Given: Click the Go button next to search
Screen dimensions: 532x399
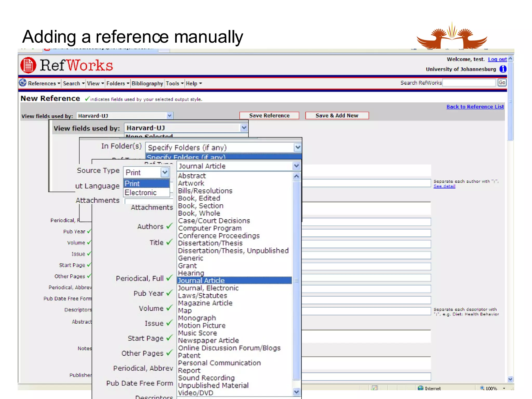Looking at the screenshot, I should click(x=502, y=83).
